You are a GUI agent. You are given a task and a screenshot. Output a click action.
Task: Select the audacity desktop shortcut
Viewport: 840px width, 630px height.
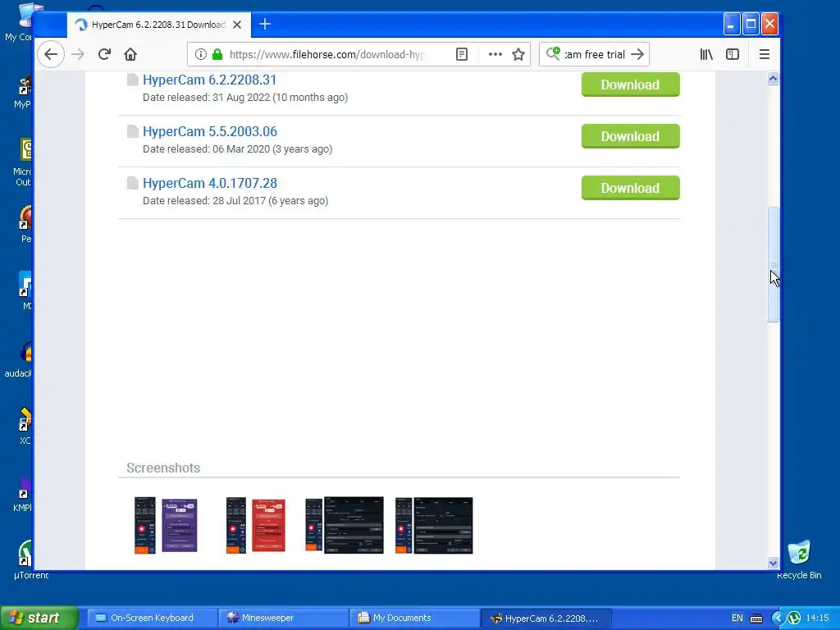pyautogui.click(x=19, y=359)
